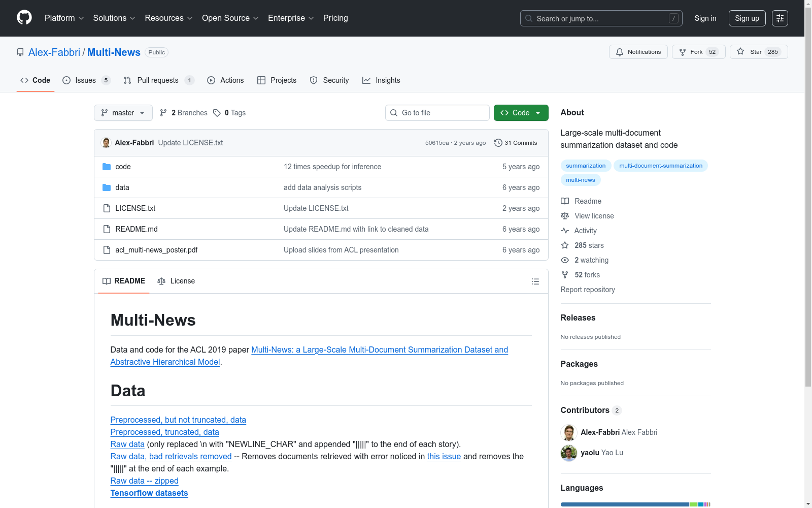Click the Search or jump to field

coord(601,18)
